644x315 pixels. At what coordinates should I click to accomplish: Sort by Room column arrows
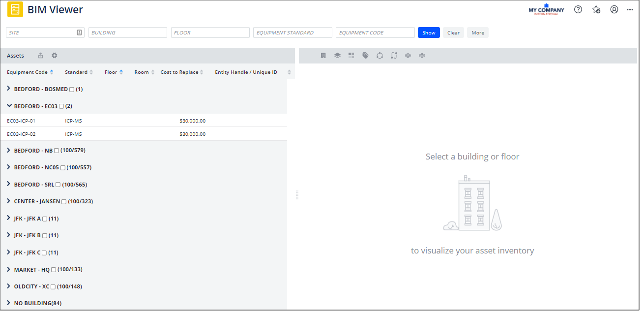(x=153, y=72)
